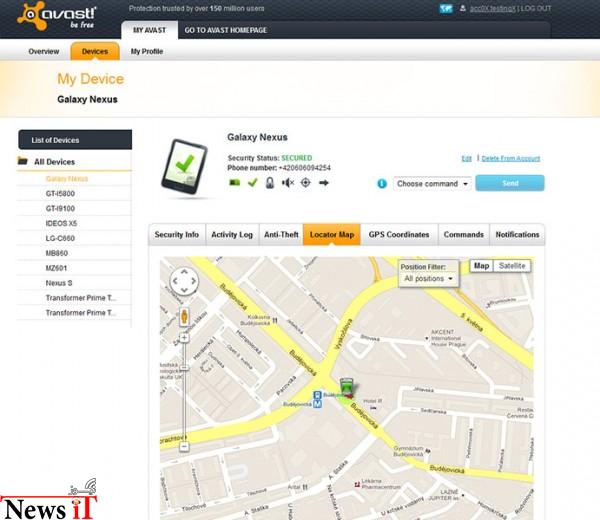
Task: Open the Activity Log tab
Action: [232, 235]
